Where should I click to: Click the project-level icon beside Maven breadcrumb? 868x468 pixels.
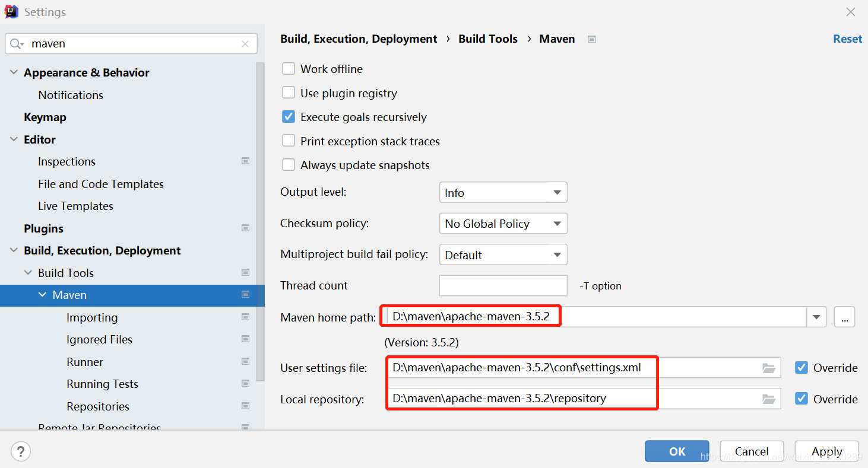(x=591, y=39)
